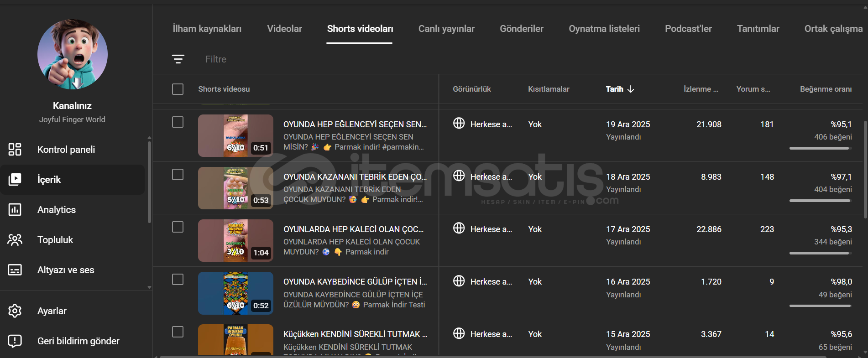
Task: Sort by the Beğenme oranı column header
Action: tap(826, 89)
